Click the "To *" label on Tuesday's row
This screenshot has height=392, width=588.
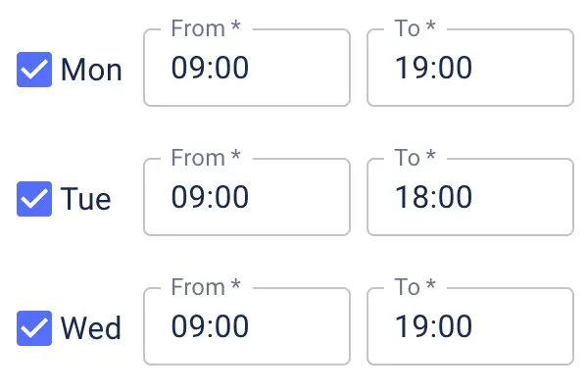click(415, 158)
